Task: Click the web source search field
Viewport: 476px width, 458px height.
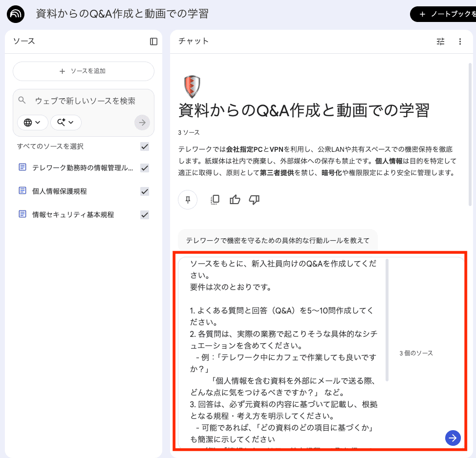Action: [85, 101]
